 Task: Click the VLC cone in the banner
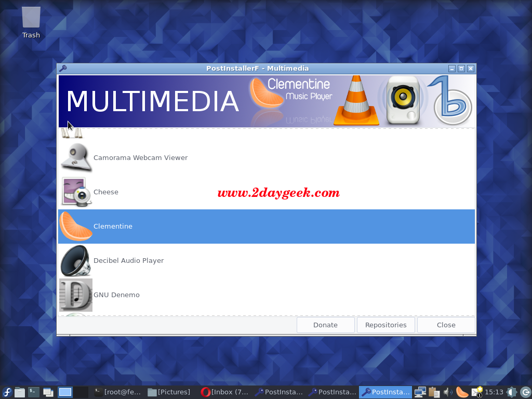click(356, 101)
